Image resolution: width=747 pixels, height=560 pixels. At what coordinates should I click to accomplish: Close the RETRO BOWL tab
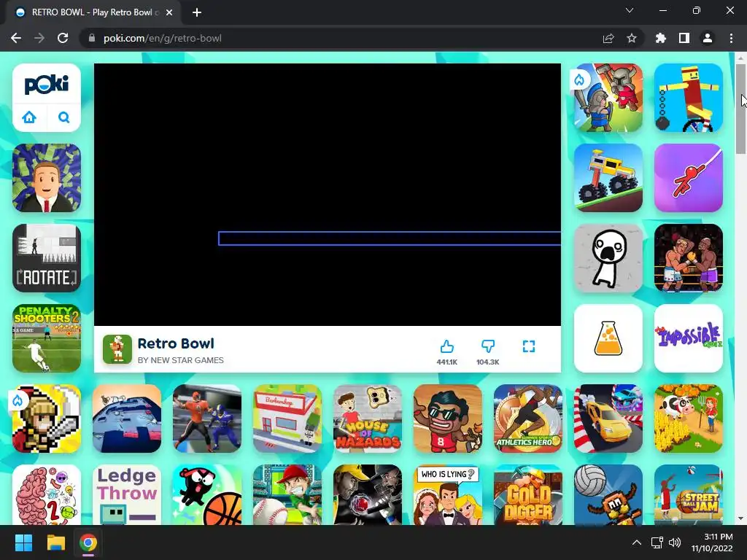169,12
